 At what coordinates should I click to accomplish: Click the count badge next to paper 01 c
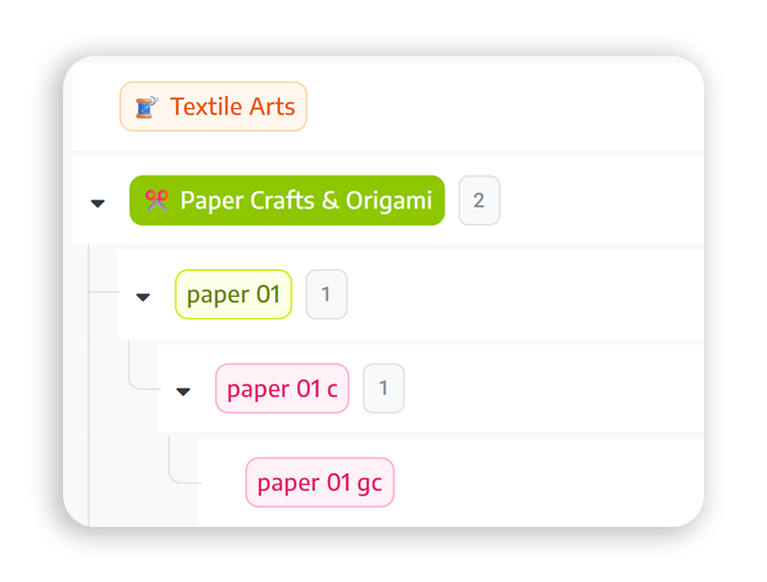(383, 389)
